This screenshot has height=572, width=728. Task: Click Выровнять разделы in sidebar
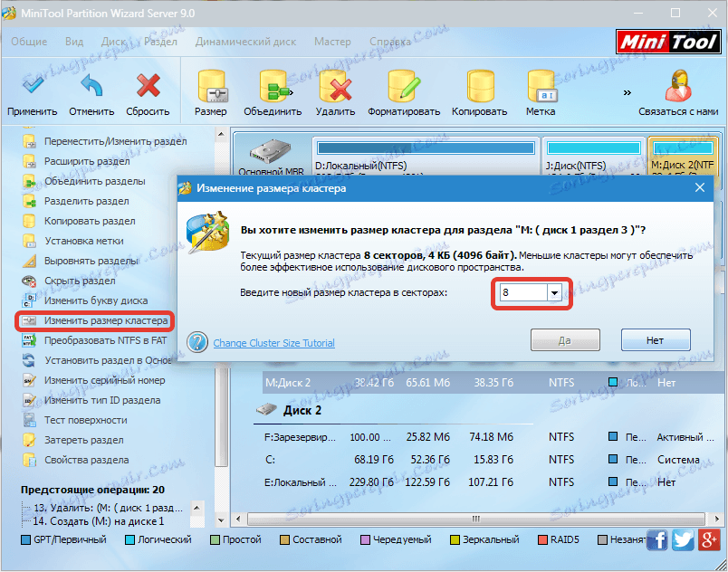tap(81, 262)
